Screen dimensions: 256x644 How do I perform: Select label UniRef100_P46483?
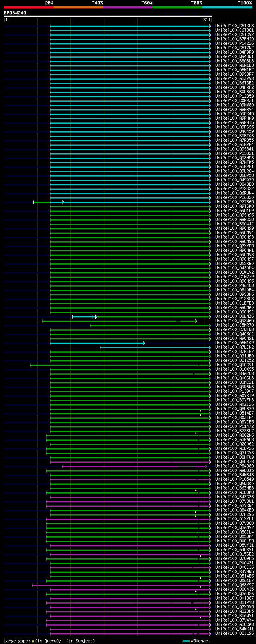[234, 285]
